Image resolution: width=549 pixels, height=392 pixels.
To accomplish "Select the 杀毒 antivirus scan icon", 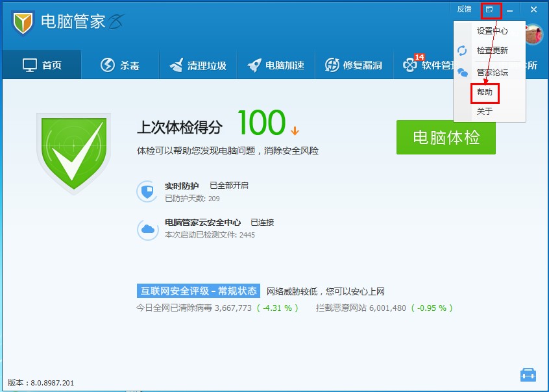I will click(120, 65).
